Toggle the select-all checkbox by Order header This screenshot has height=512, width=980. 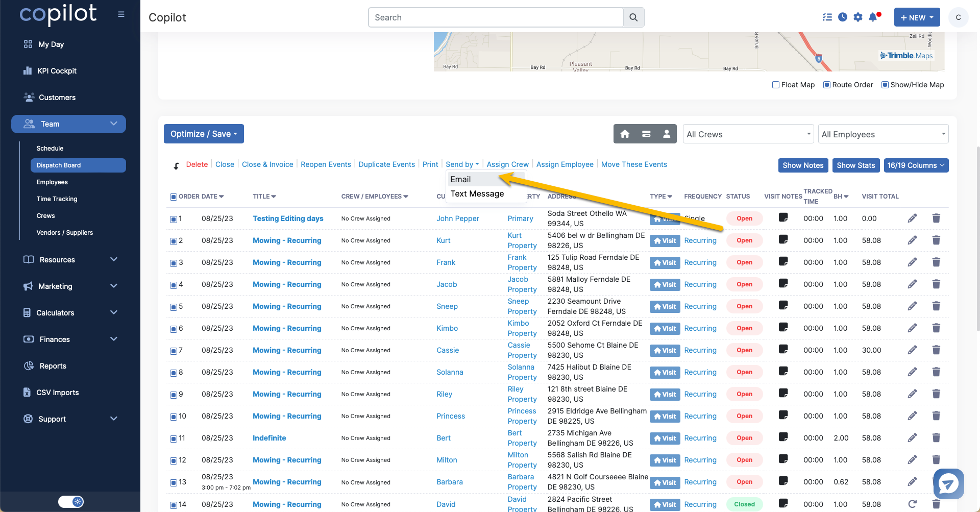point(174,197)
